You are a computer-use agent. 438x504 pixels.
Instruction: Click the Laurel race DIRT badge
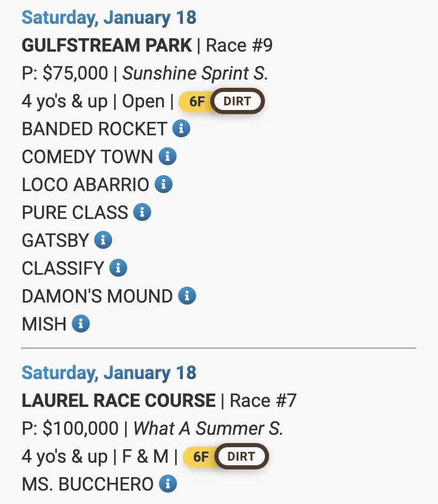coord(241,456)
